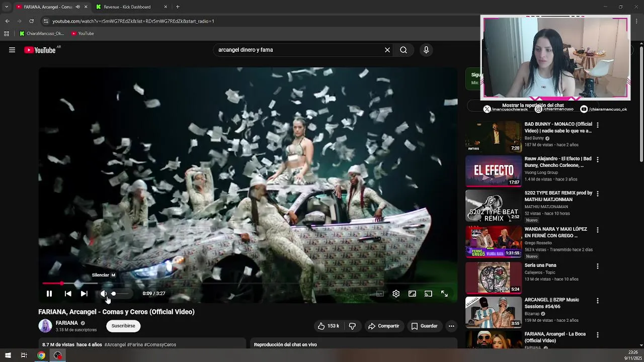Open the El Efecto video thumbnail

point(494,171)
